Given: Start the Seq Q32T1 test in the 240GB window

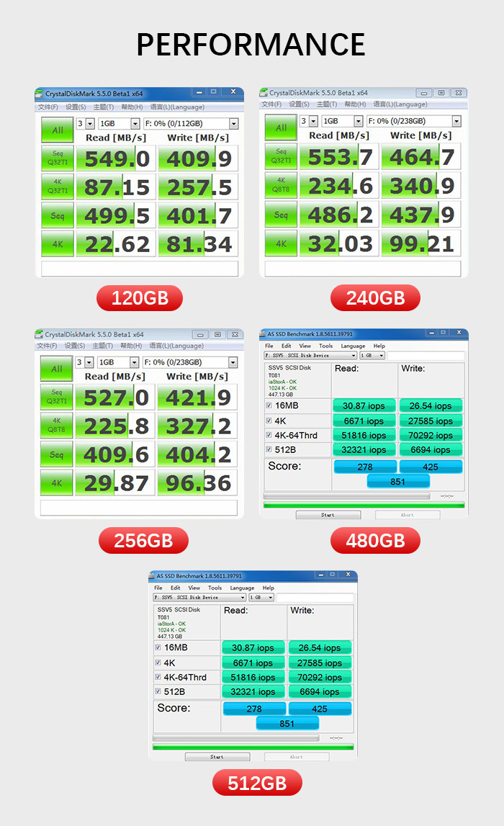Looking at the screenshot, I should coord(281,157).
